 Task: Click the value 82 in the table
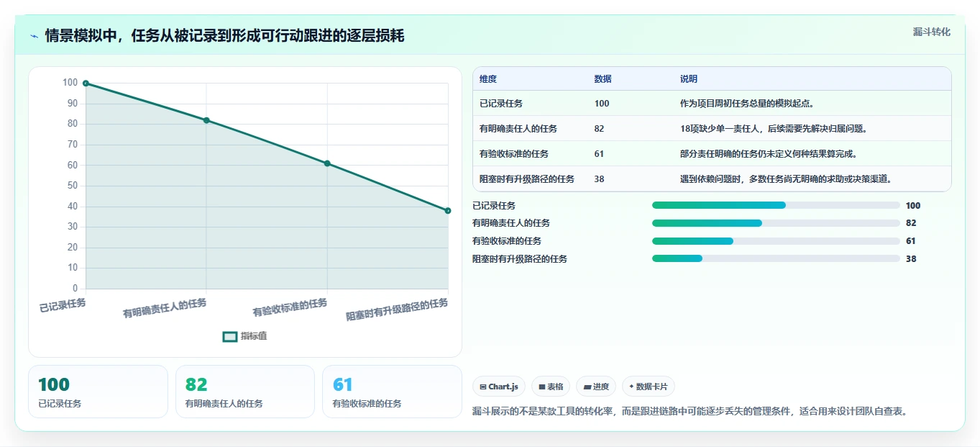(x=600, y=129)
